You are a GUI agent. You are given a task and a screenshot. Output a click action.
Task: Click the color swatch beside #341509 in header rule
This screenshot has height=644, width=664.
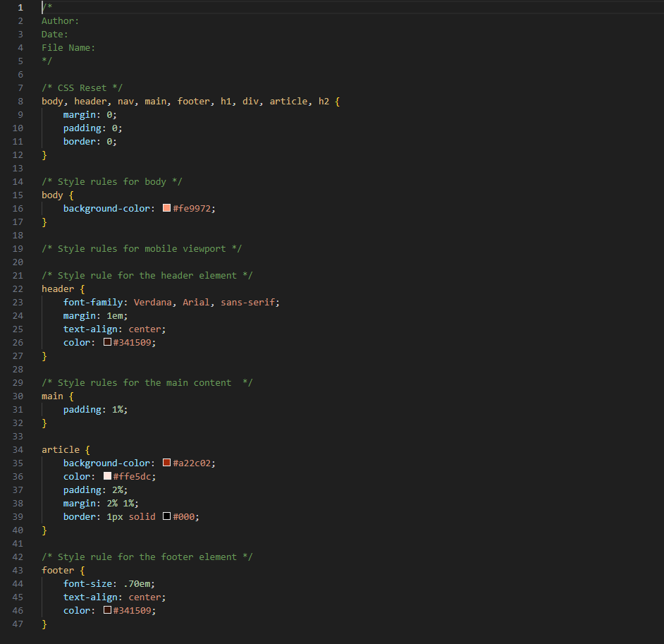pos(108,342)
